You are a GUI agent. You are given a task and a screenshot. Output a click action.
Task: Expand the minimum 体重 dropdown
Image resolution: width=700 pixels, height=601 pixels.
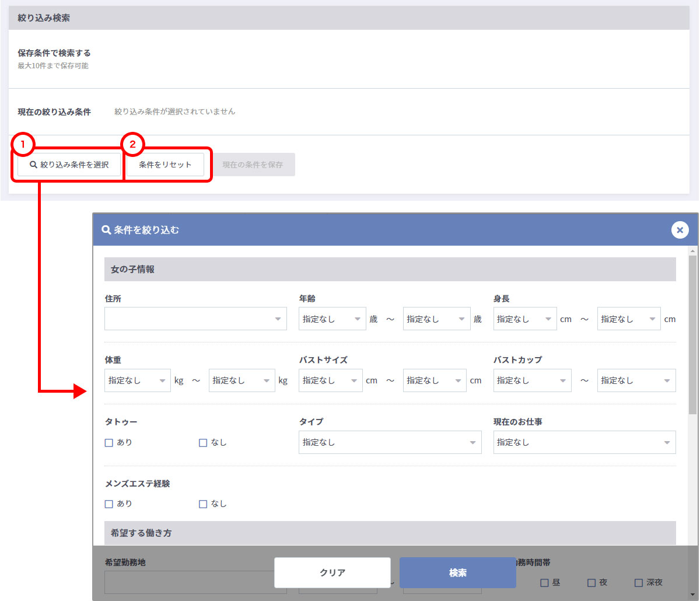[x=138, y=380]
